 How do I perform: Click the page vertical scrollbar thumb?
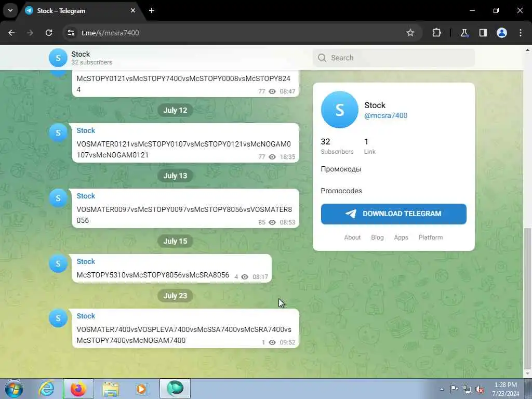(527, 298)
